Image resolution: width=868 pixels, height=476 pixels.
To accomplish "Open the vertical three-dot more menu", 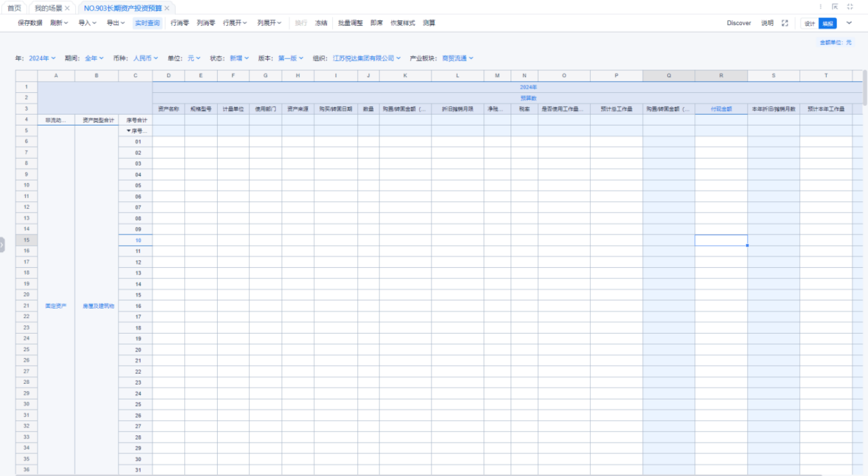I will [820, 7].
